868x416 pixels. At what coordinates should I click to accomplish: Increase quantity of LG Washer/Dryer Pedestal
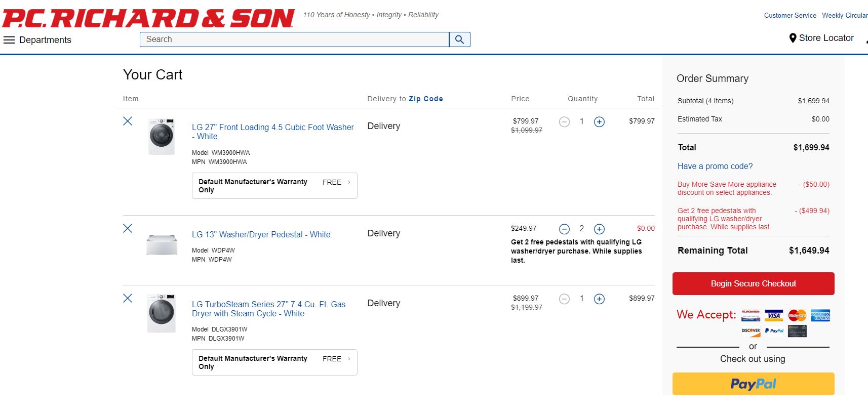pyautogui.click(x=599, y=229)
